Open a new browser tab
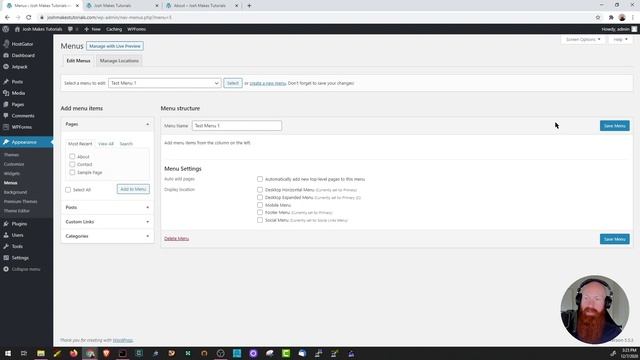 (249, 6)
